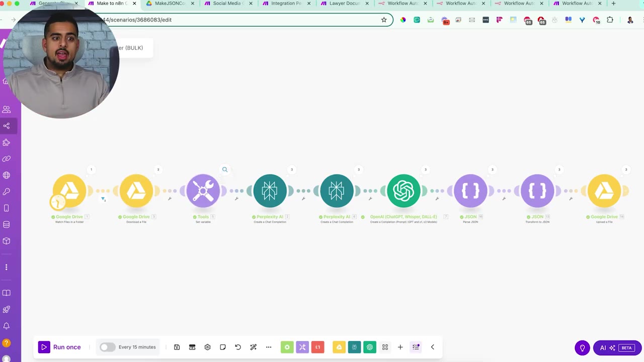Switch to the Social Media browser tab
The width and height of the screenshot is (644, 362).
[x=229, y=4]
